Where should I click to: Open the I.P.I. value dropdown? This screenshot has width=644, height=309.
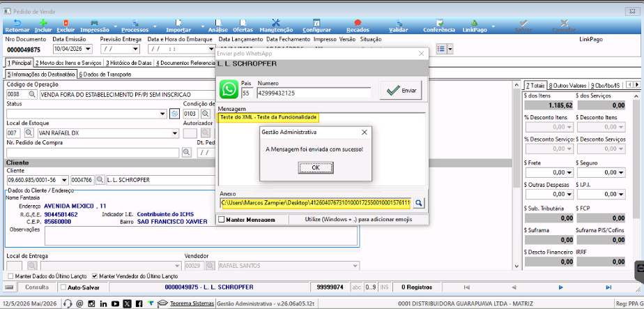(x=621, y=194)
